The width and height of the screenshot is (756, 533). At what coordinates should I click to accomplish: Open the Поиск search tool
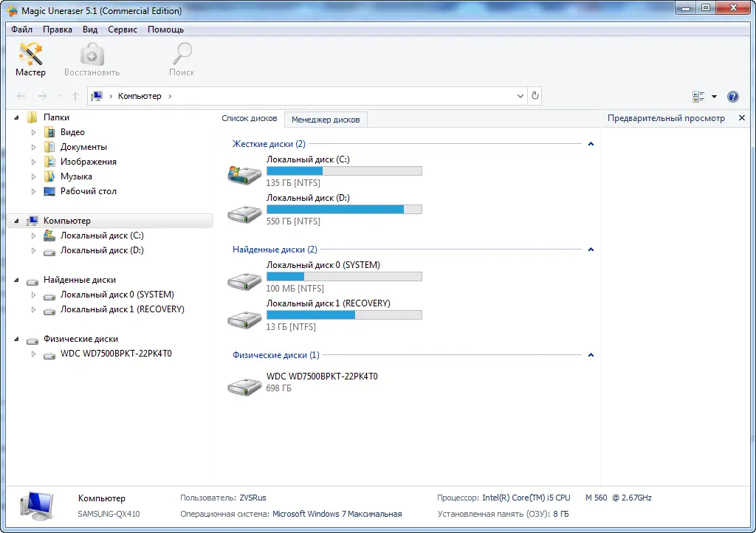coord(182,55)
